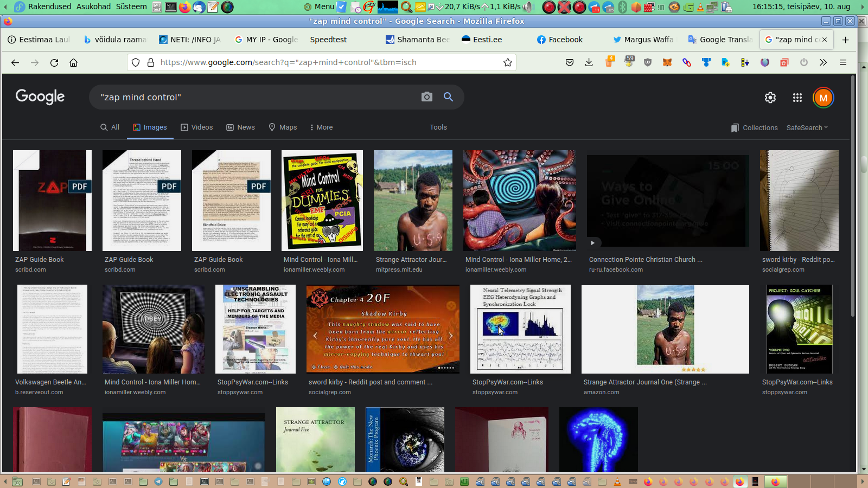Click the URL address bar

pos(325,62)
